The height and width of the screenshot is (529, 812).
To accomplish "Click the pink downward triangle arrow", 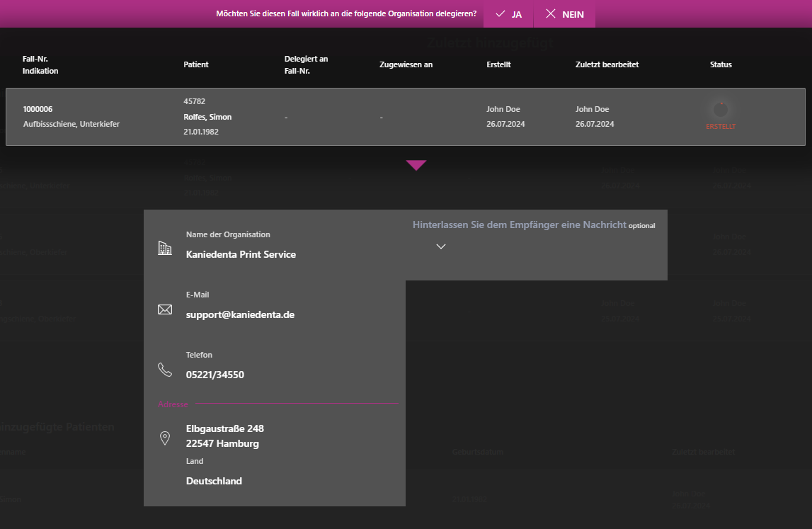I will coord(416,165).
